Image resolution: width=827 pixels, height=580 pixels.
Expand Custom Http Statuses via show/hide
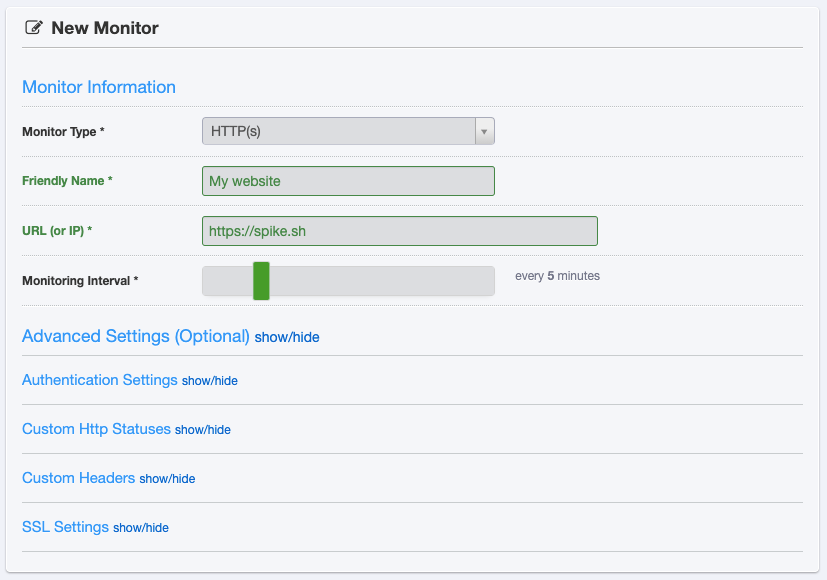click(202, 430)
